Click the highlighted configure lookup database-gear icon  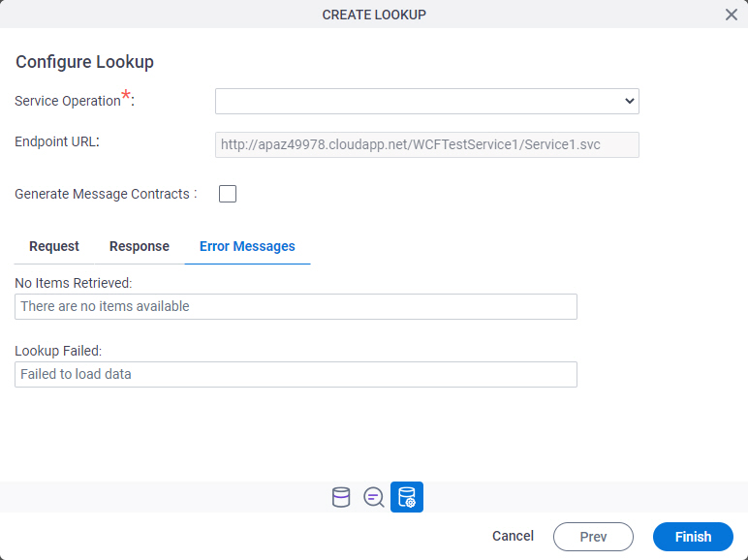pyautogui.click(x=406, y=497)
